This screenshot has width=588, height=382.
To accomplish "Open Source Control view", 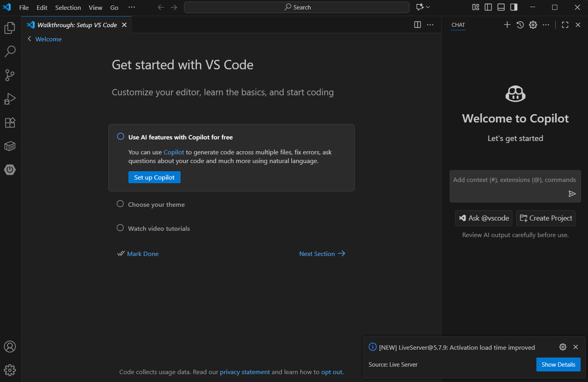I will tap(10, 75).
